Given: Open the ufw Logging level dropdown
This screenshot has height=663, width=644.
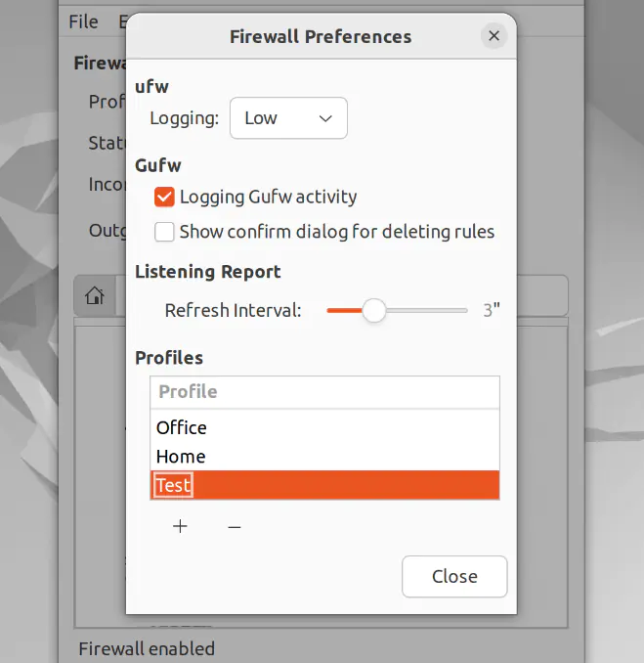Looking at the screenshot, I should pos(288,118).
